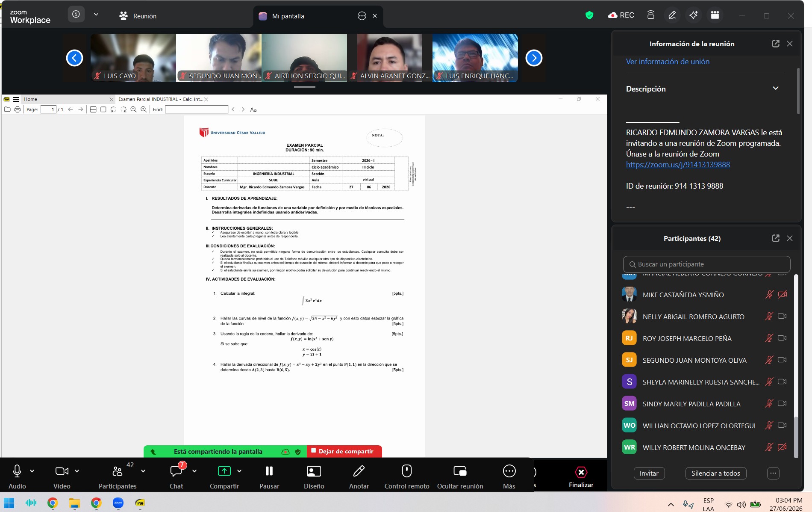
Task: Click the zoom-in magnifier in PDF toolbar
Action: tap(144, 110)
